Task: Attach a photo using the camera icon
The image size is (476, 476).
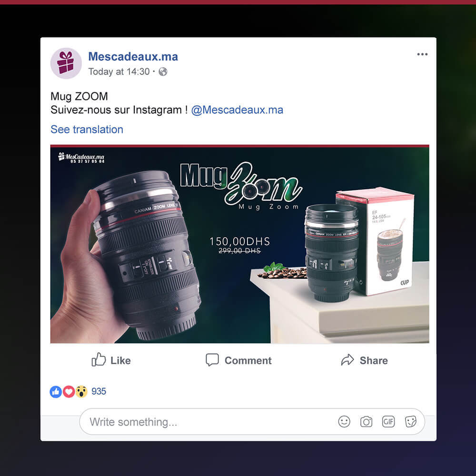Action: pyautogui.click(x=366, y=422)
